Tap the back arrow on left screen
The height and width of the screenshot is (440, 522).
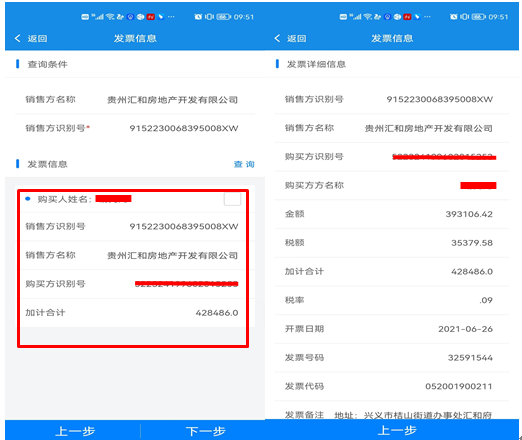[x=18, y=38]
